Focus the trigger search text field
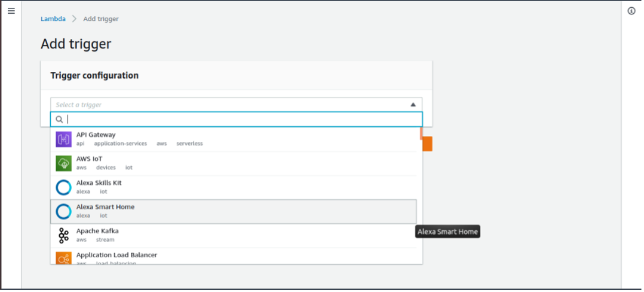Screen dimensions: 644x292 point(239,119)
